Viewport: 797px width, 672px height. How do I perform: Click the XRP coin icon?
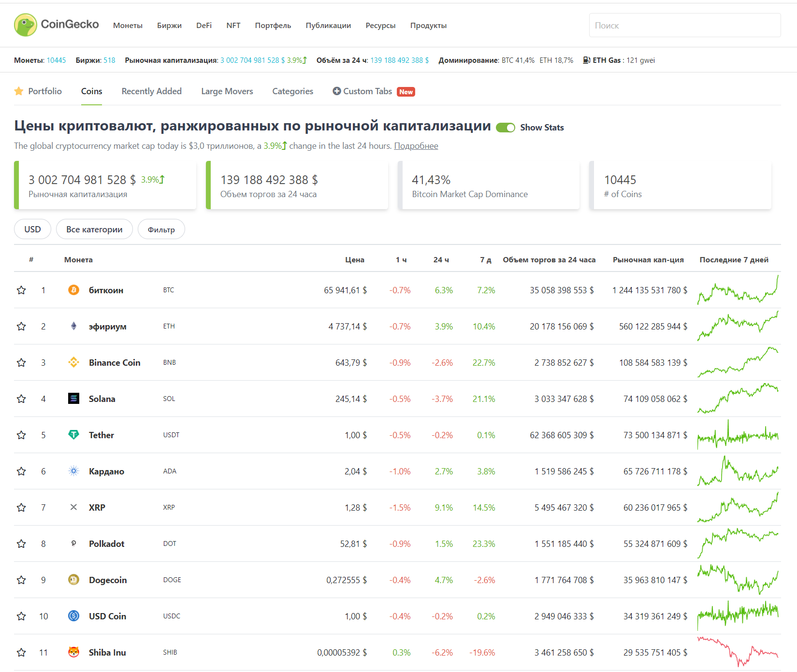pyautogui.click(x=73, y=507)
